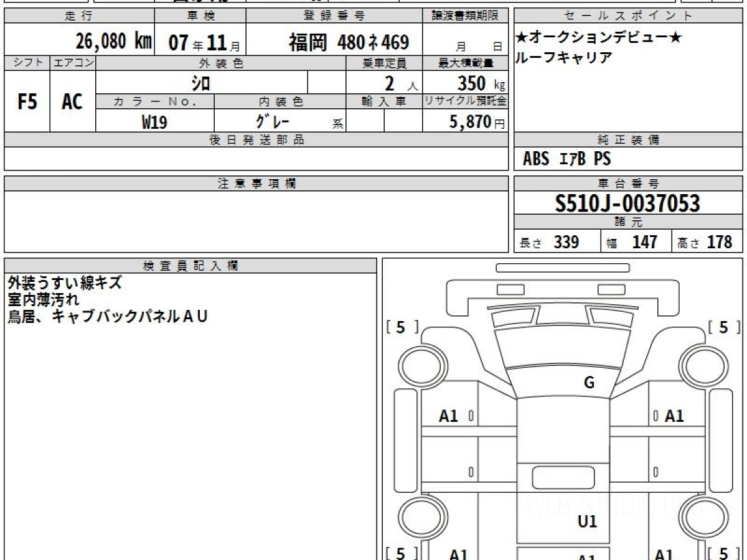The image size is (747, 560).
Task: Select the 検査員記入欄 header bar
Action: point(190,266)
